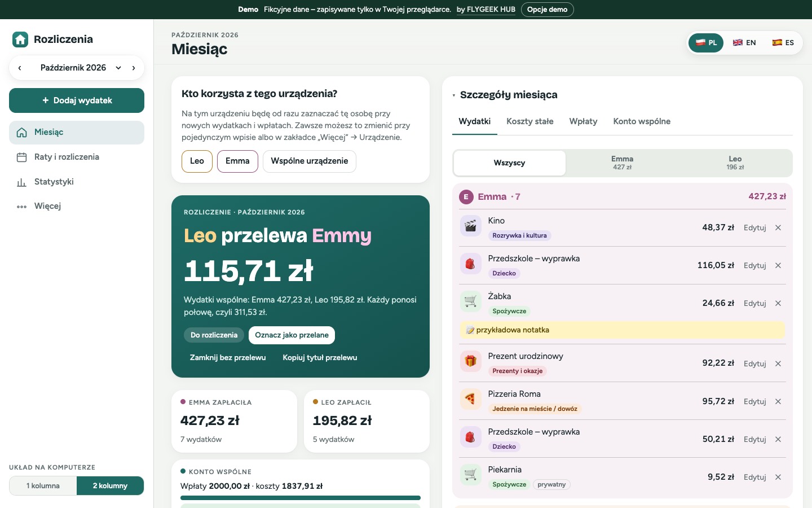Go to previous month arrow
Screen dimensions: 812x508
(20, 68)
